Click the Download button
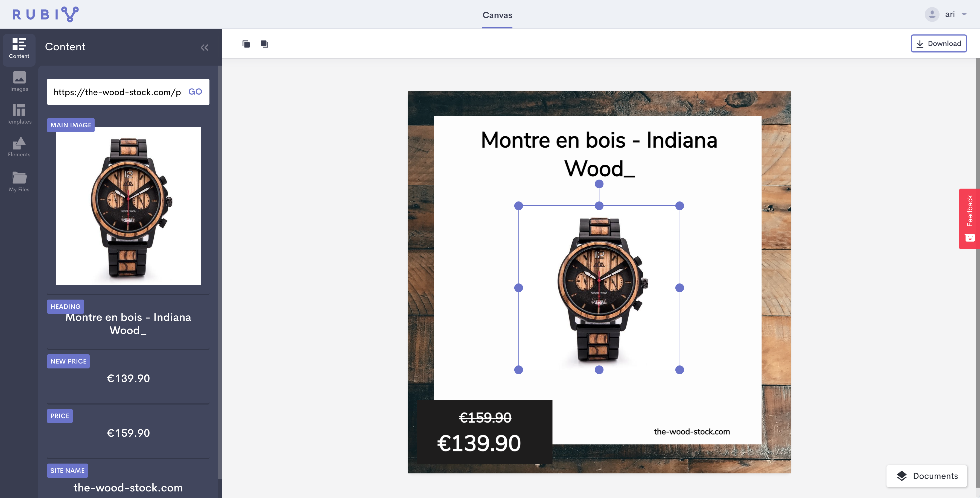This screenshot has width=980, height=498. click(938, 43)
